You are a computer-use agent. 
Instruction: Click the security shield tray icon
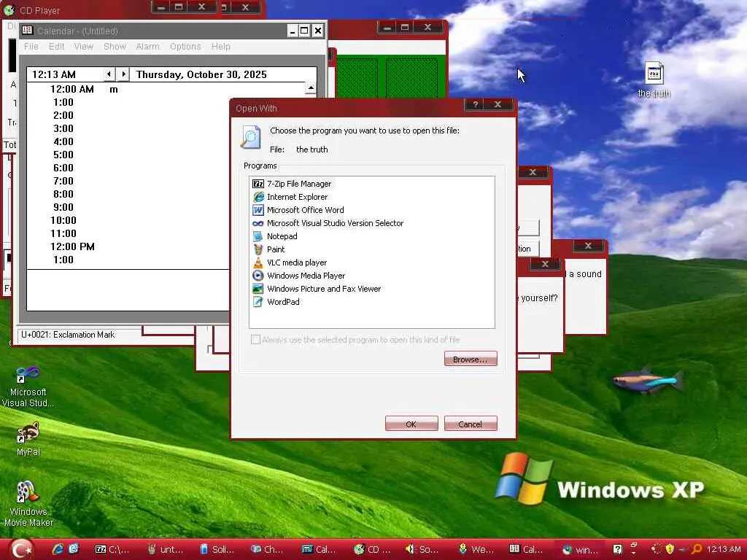(670, 549)
